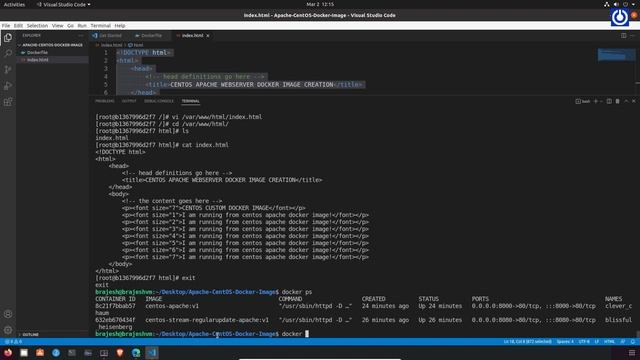Open the Accounts icon in activity bar
640x360 pixels.
[x=8, y=314]
